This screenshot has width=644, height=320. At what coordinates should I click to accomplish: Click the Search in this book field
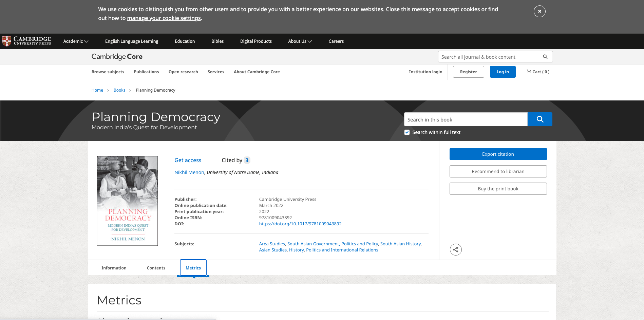pos(465,119)
